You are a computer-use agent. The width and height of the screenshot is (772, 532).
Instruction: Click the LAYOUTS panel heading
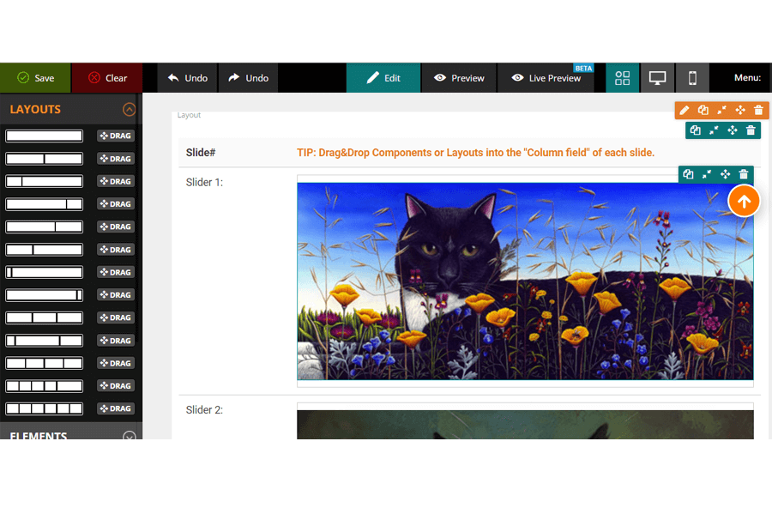click(x=35, y=109)
